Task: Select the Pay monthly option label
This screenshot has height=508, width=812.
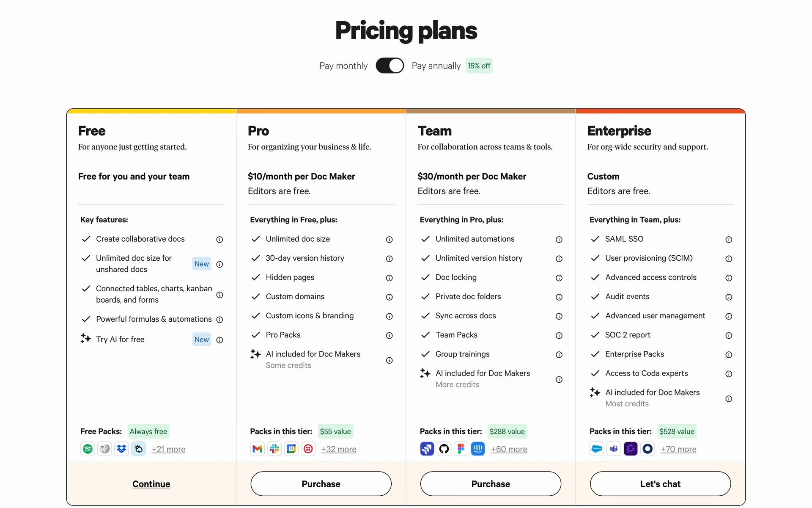Action: (x=343, y=66)
